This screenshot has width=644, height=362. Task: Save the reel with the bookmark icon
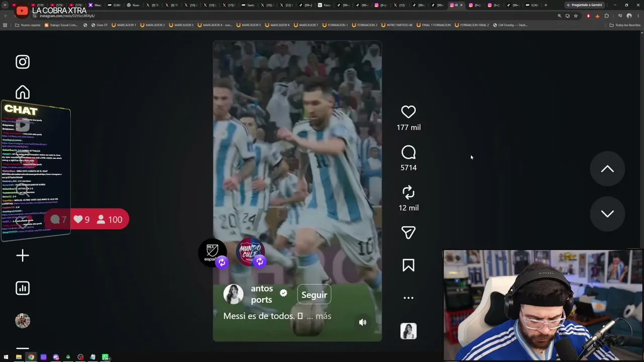click(409, 265)
